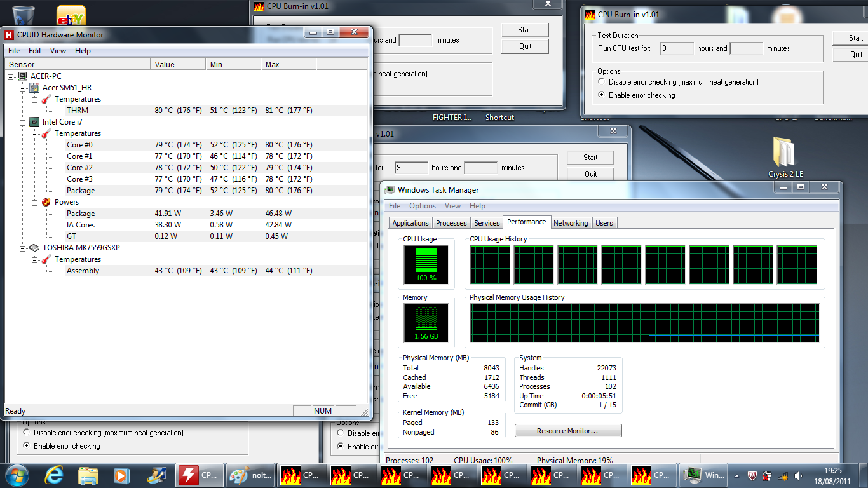Click Start in CPU Burn-in behind Task Manager
Image resolution: width=868 pixels, height=488 pixels.
pos(590,158)
